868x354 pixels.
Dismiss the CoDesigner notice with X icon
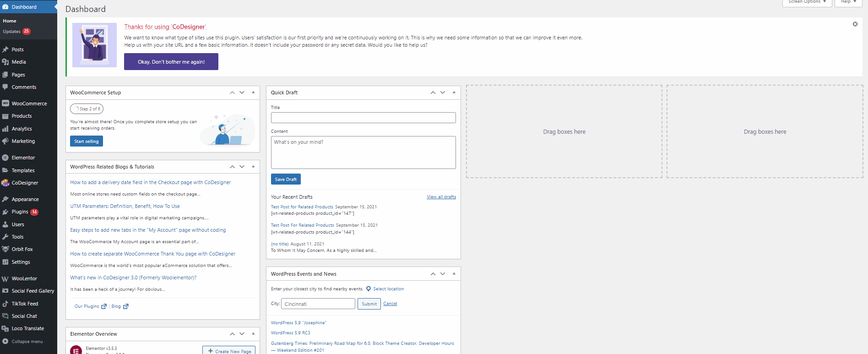click(855, 24)
